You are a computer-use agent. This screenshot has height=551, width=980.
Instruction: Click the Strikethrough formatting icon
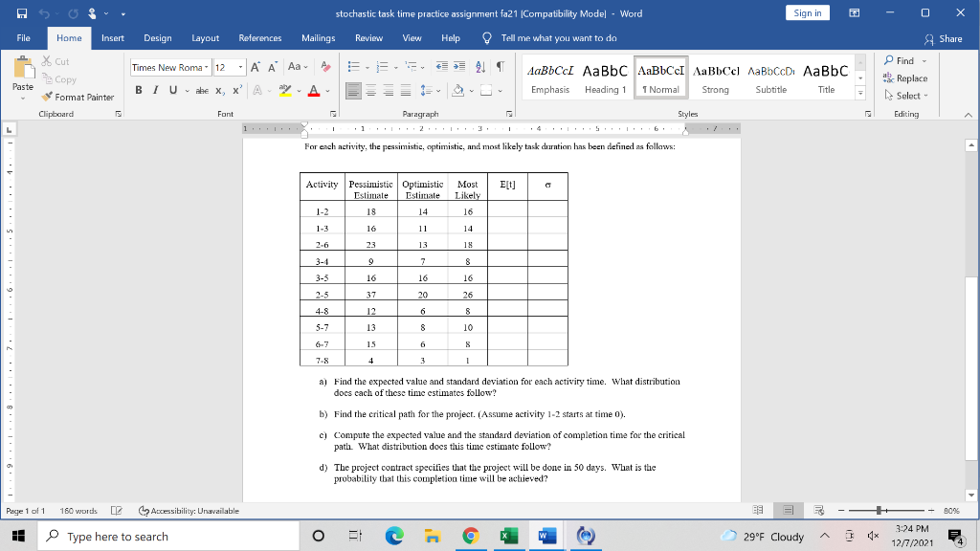(x=203, y=90)
